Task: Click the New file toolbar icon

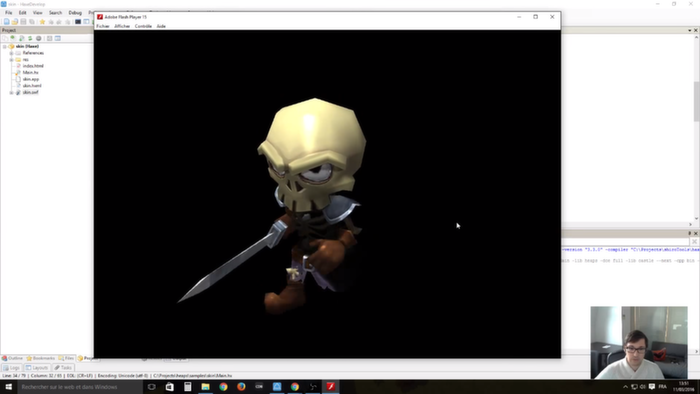Action: (x=6, y=21)
